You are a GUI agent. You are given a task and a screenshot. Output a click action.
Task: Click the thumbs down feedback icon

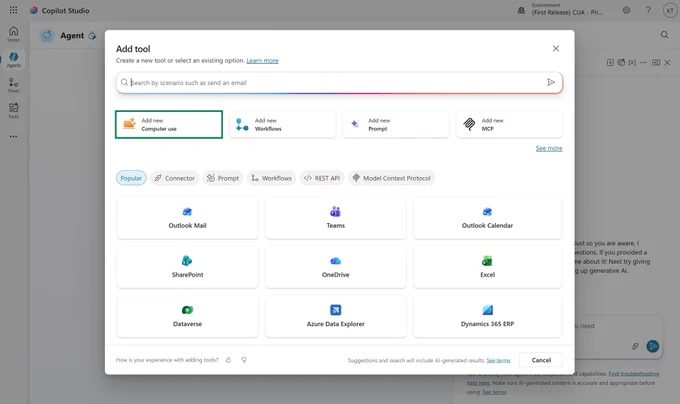(x=244, y=360)
